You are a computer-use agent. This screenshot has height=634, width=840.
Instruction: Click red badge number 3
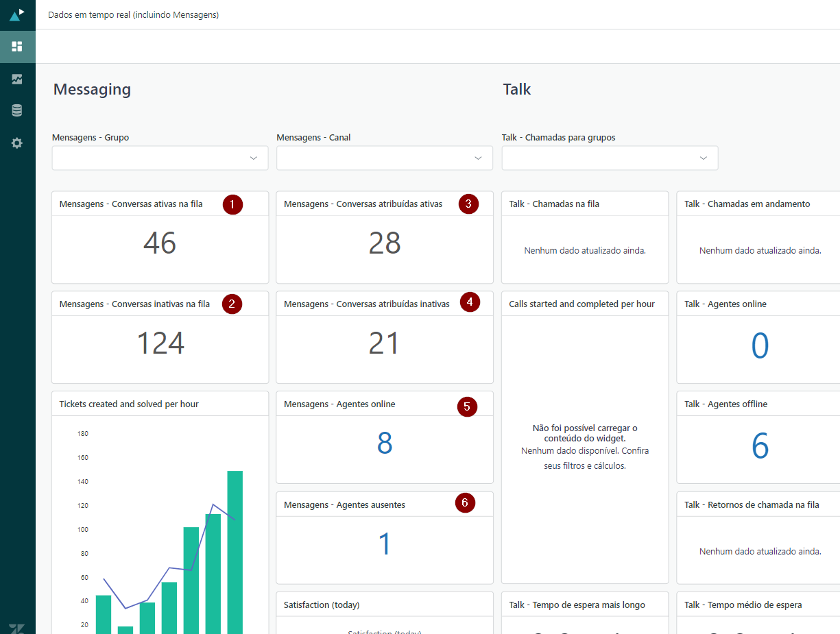click(x=468, y=204)
